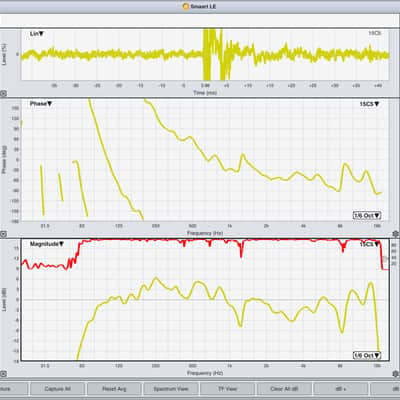Open the Magnitude plot type dropdown
The image size is (400, 400).
pos(47,244)
